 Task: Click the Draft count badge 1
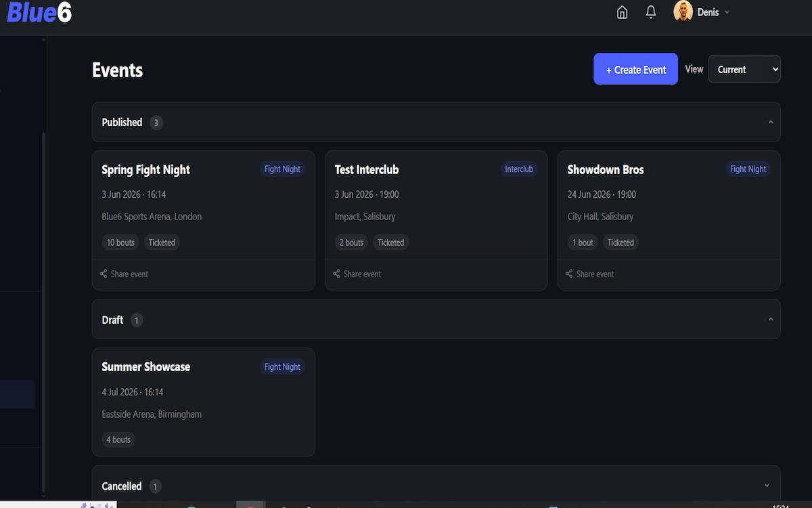click(137, 320)
